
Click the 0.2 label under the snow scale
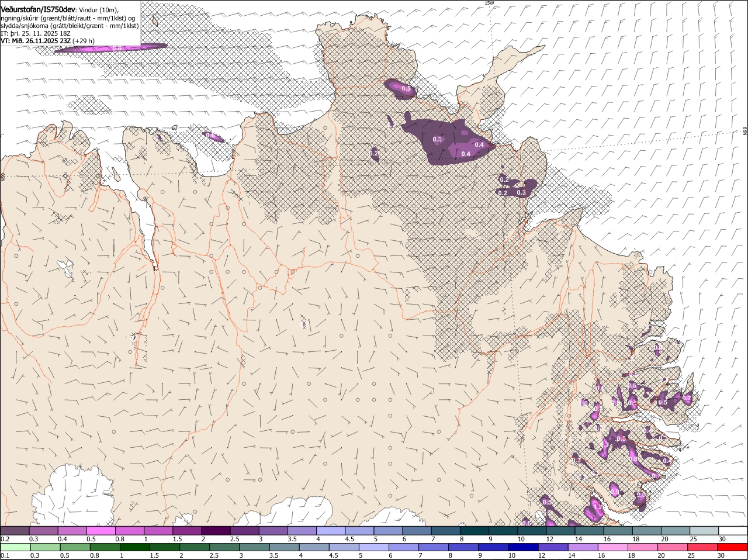point(5,538)
